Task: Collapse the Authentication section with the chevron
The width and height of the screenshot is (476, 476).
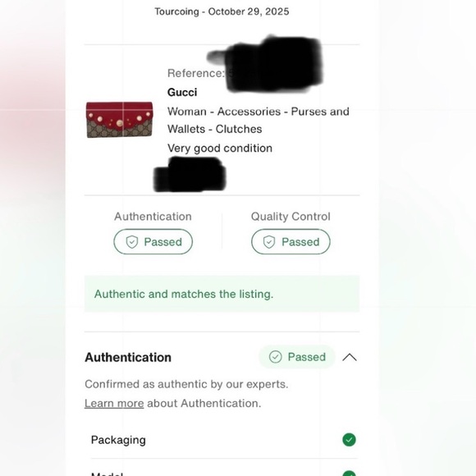Action: [x=350, y=357]
